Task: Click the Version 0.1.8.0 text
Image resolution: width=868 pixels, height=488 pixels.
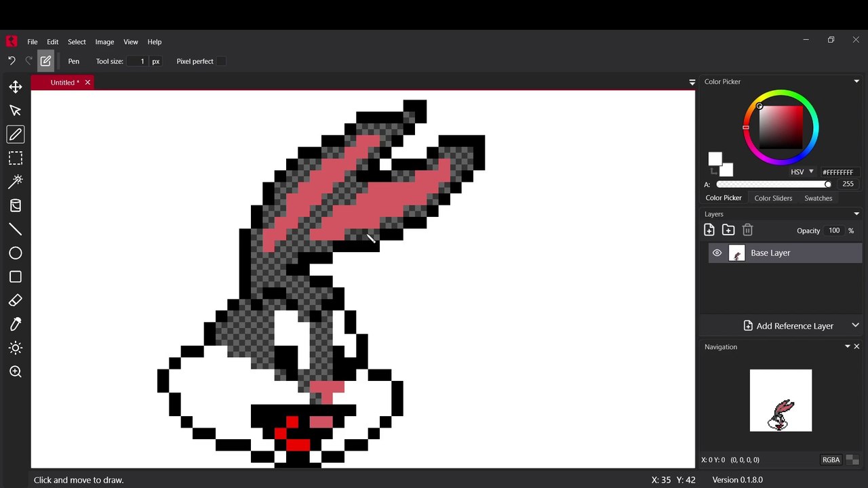Action: click(x=737, y=479)
